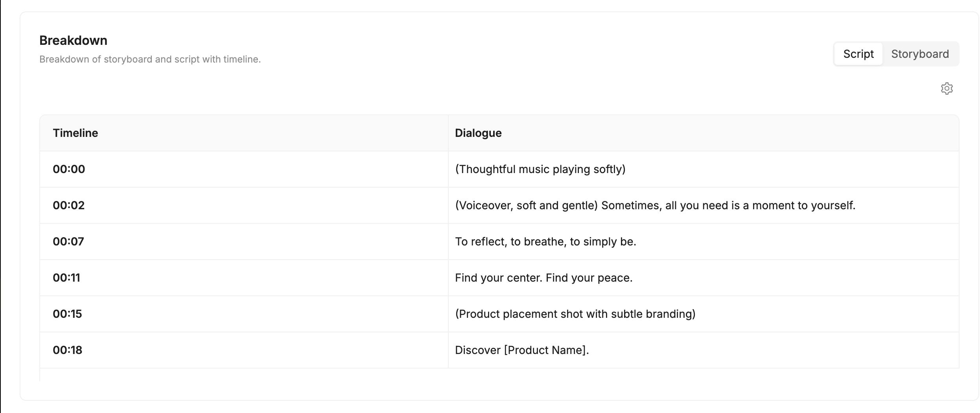This screenshot has width=980, height=413.
Task: Click the empty row below 00:18
Action: pyautogui.click(x=244, y=375)
